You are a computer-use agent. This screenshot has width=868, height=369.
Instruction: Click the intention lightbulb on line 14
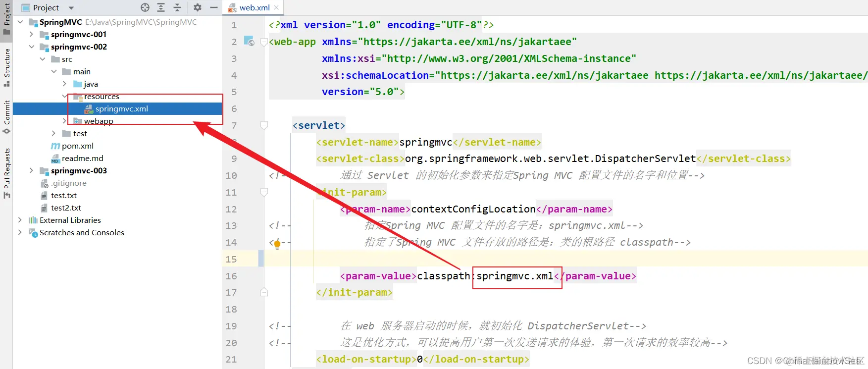[x=277, y=244]
